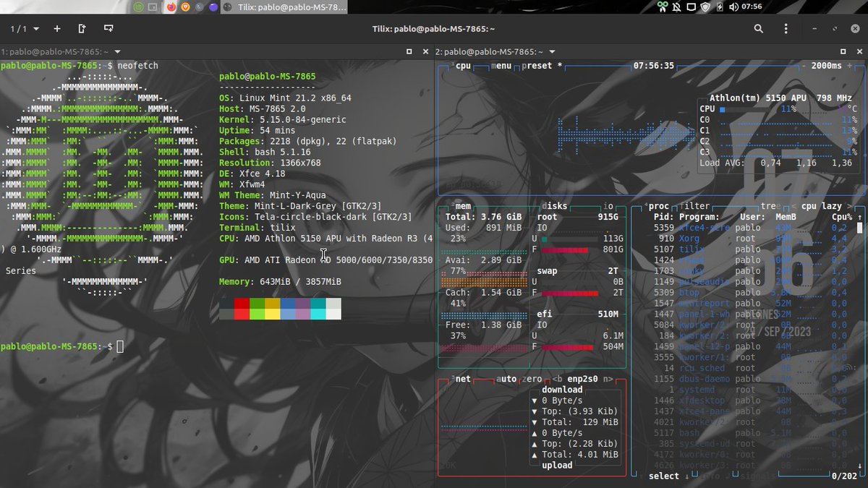This screenshot has width=868, height=488.
Task: Click the btop preset selector
Action: click(x=537, y=65)
